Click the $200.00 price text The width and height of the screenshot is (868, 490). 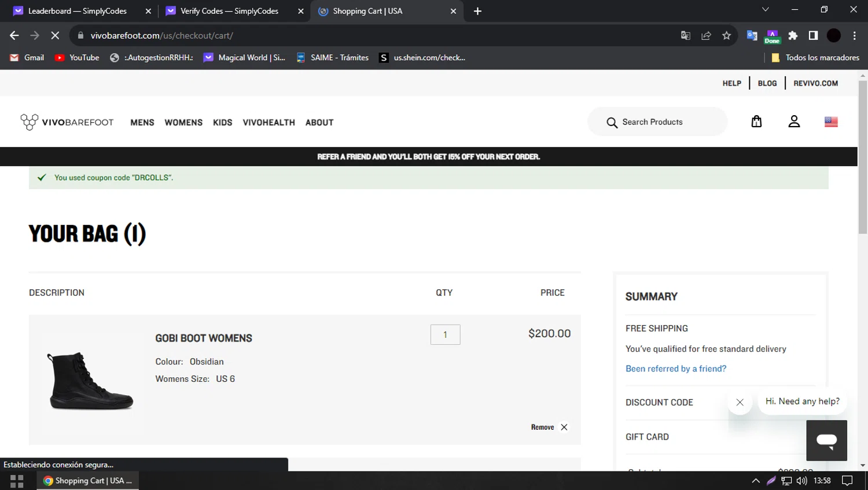tap(549, 333)
